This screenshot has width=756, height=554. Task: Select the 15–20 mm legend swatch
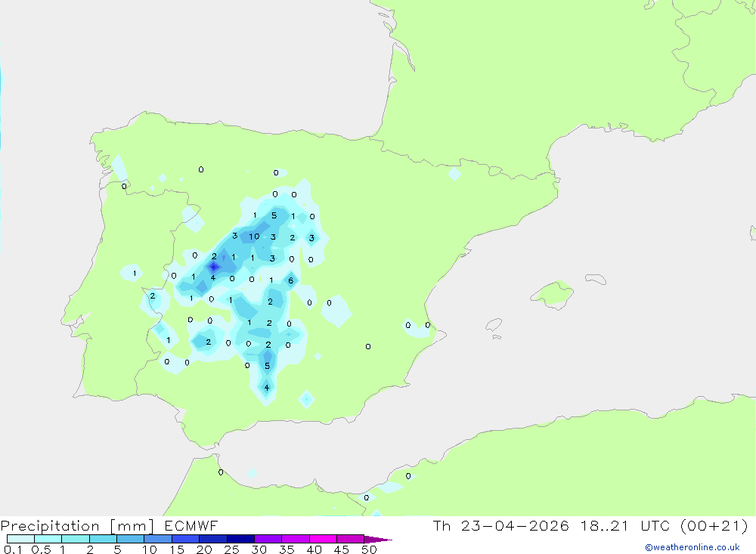pyautogui.click(x=186, y=539)
